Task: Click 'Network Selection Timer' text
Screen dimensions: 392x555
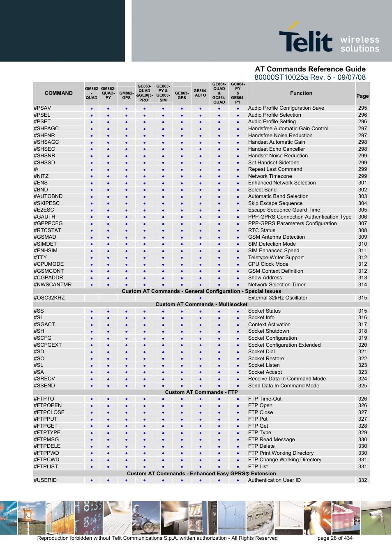Action: click(277, 285)
